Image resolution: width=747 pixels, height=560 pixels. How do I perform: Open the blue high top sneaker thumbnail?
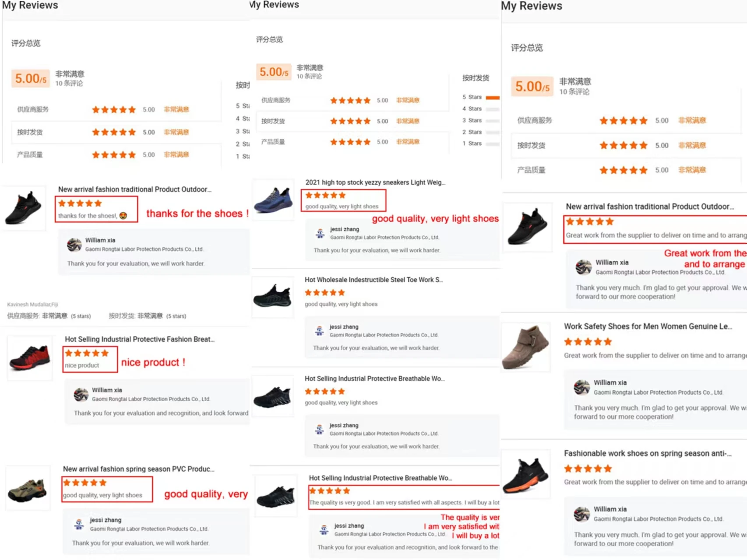point(273,200)
